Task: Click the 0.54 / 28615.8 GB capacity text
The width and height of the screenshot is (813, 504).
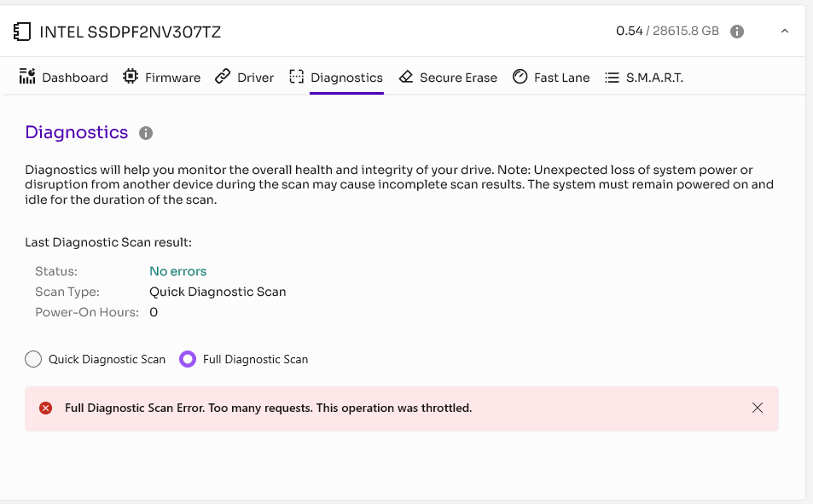Action: point(667,31)
